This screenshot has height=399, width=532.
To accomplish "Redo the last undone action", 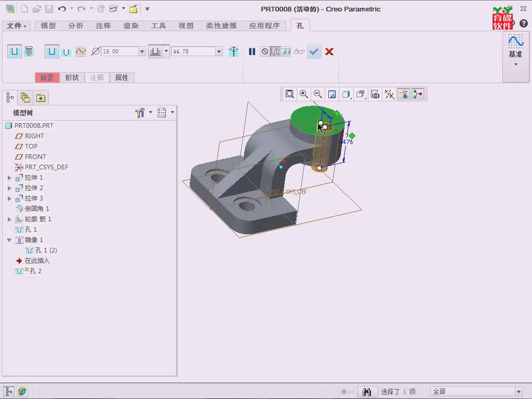I will pos(81,9).
